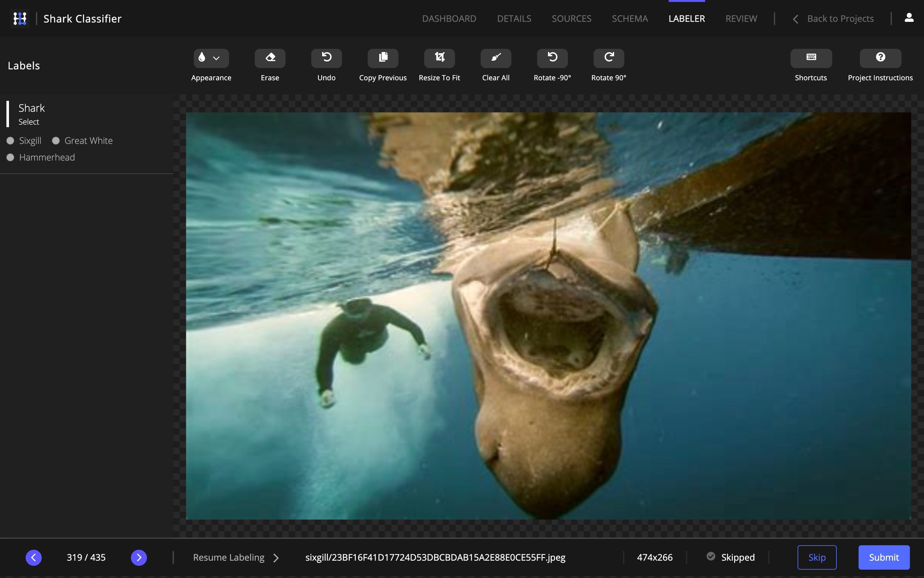Click the Skipped status check icon
924x578 pixels.
(x=711, y=556)
